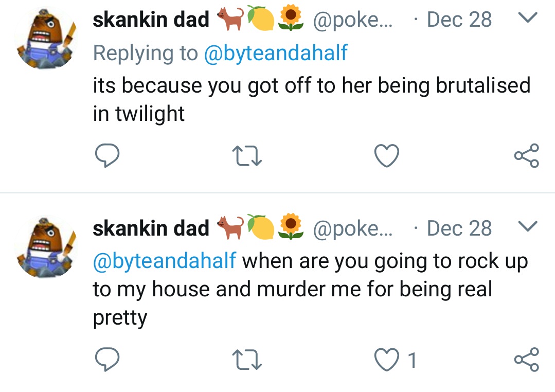Share the second tweet about being pretty

click(527, 360)
